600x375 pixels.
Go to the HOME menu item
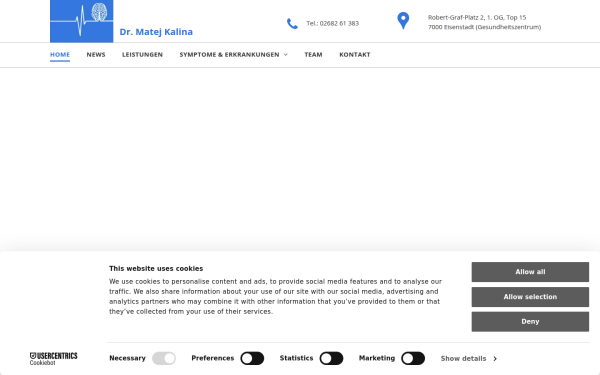60,55
